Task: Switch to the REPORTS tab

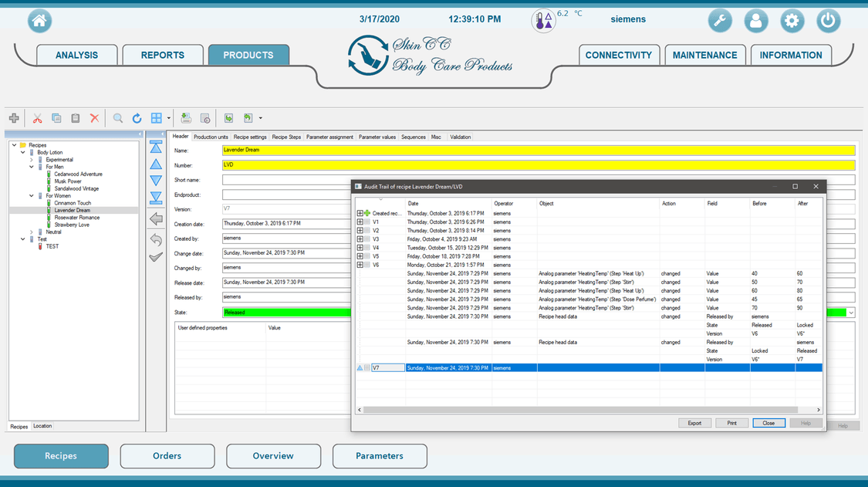Action: [x=162, y=56]
